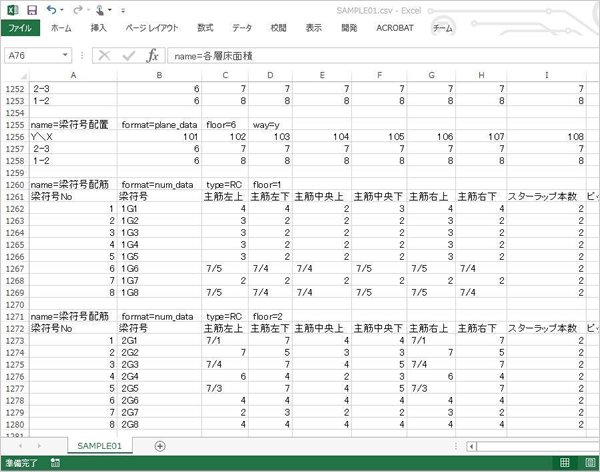Screen dimensions: 600x472
Task: Click cell '108' in row 1256
Action: pos(546,137)
